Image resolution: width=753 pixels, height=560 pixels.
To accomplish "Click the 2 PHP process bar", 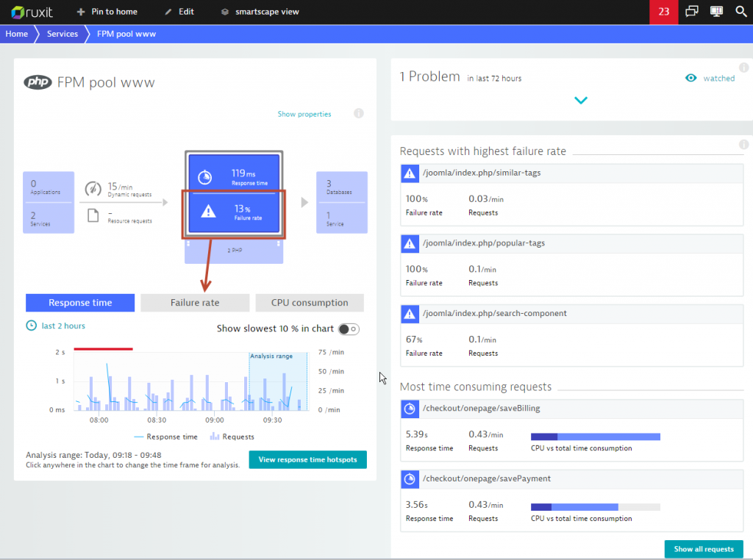I will (x=234, y=251).
